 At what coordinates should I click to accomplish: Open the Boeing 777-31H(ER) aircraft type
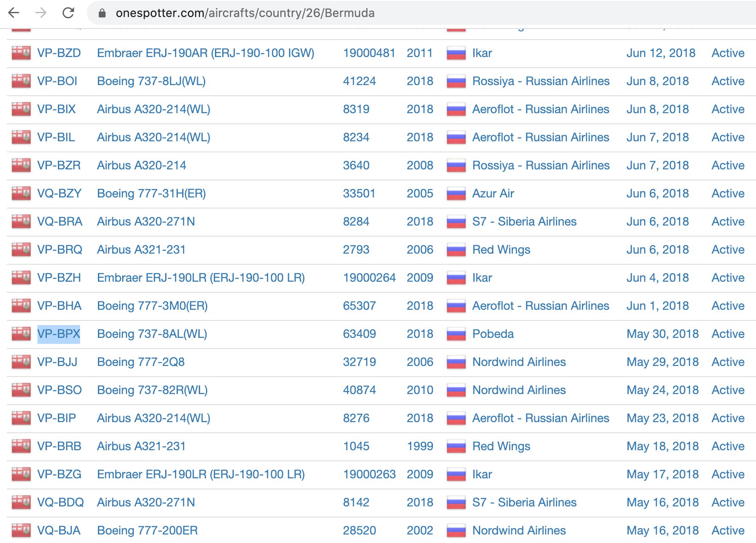tap(152, 194)
